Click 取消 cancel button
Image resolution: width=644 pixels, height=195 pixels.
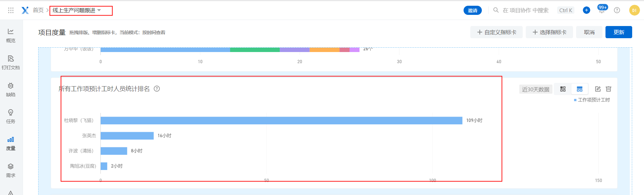point(589,32)
